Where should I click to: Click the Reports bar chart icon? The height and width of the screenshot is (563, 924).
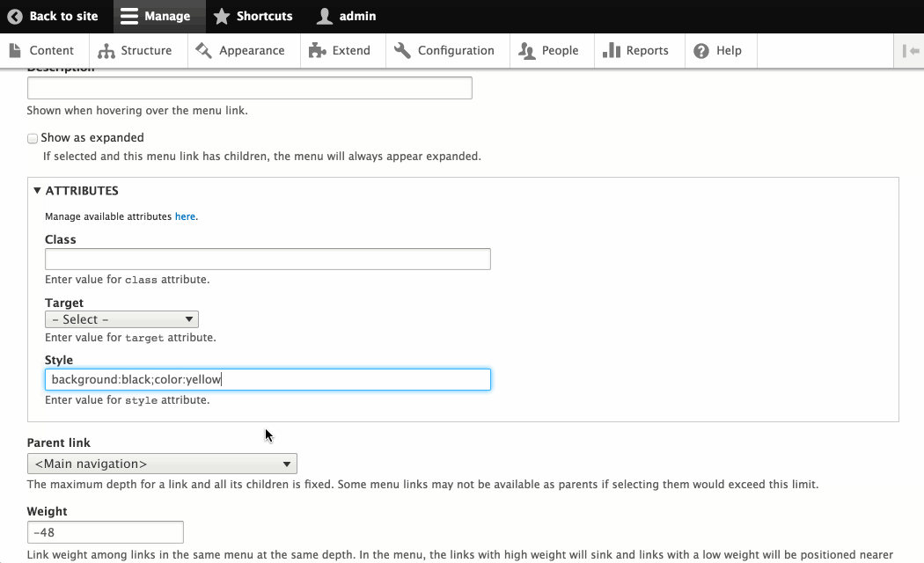(x=612, y=51)
